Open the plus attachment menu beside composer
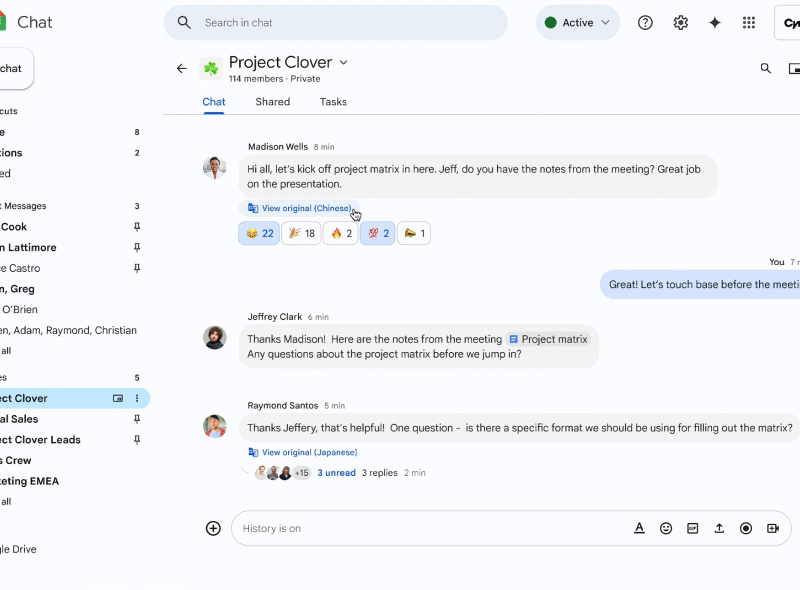800x590 pixels. tap(213, 528)
